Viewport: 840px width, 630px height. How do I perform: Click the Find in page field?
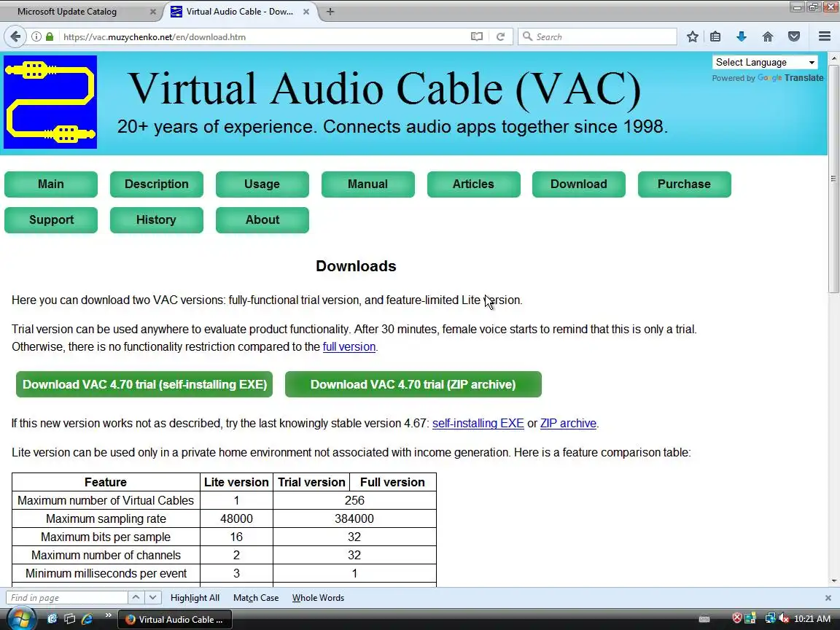(x=67, y=597)
